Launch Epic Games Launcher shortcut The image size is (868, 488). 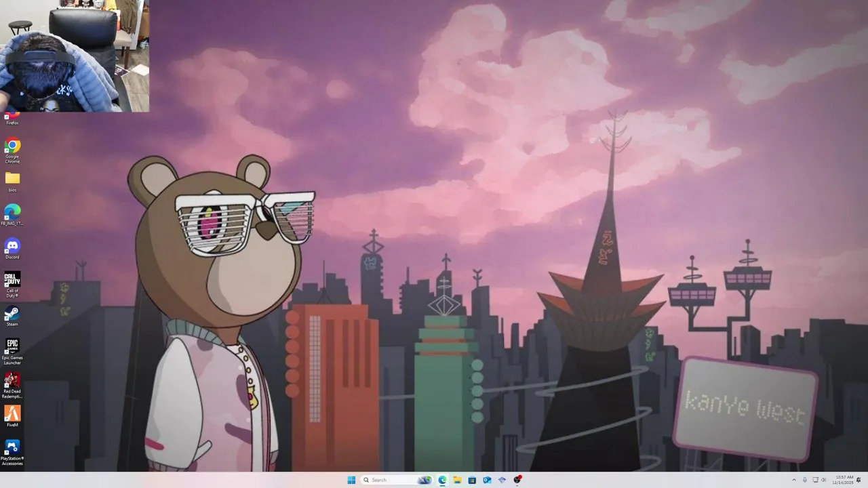click(12, 352)
